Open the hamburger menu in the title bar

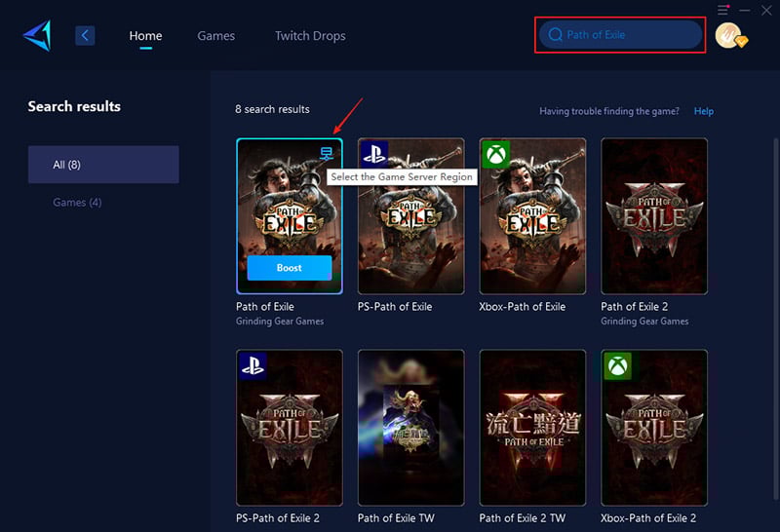[722, 10]
